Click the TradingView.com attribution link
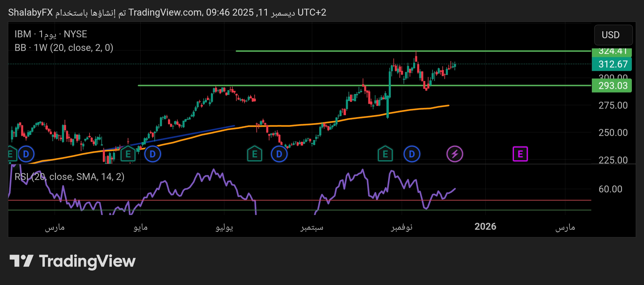644x285 pixels. click(x=167, y=12)
